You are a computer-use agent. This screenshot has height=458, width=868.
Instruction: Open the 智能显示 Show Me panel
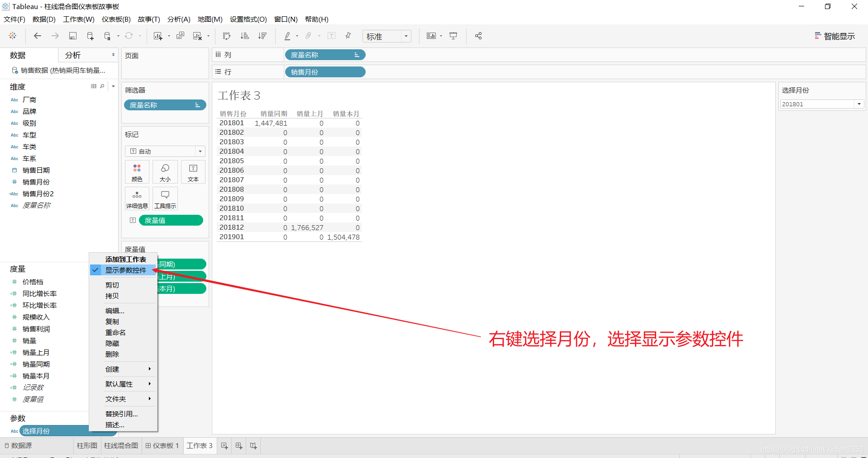(835, 36)
